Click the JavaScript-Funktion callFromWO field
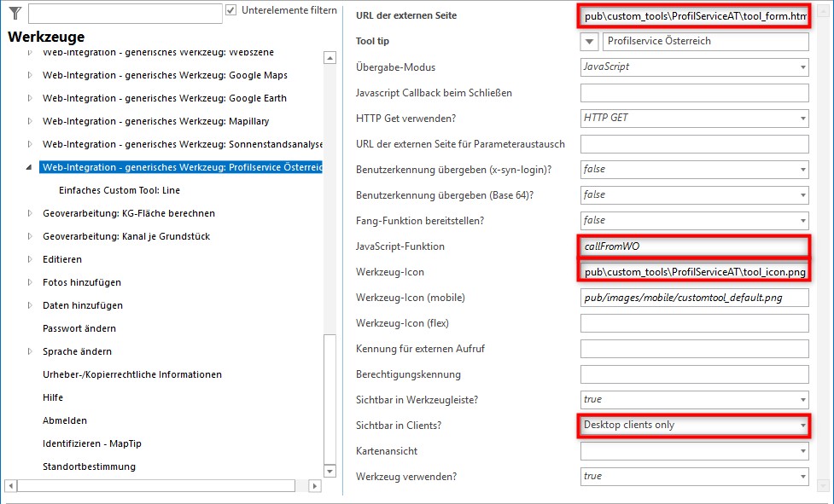This screenshot has width=834, height=504. (x=693, y=246)
